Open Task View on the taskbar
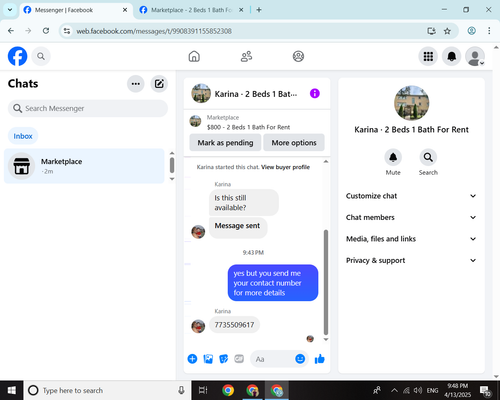The image size is (500, 400). point(203,390)
